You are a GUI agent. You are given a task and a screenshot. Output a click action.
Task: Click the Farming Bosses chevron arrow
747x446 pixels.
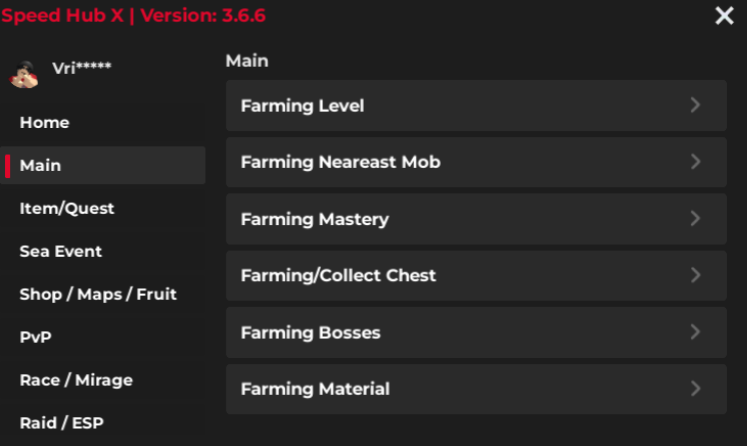pos(696,332)
